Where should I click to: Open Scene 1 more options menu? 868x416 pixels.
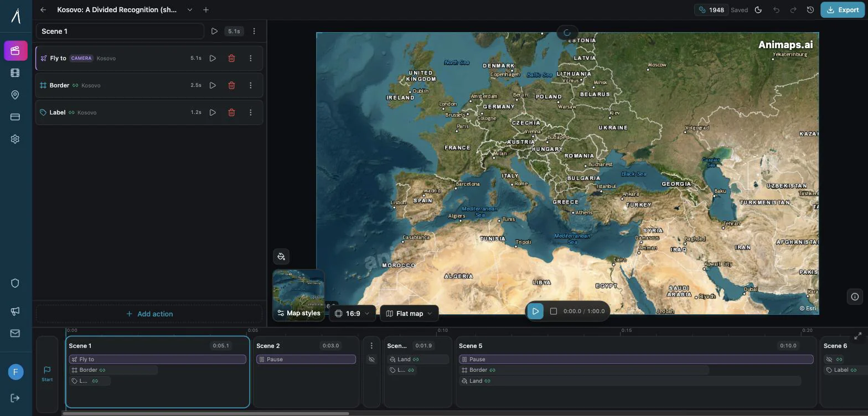click(254, 31)
